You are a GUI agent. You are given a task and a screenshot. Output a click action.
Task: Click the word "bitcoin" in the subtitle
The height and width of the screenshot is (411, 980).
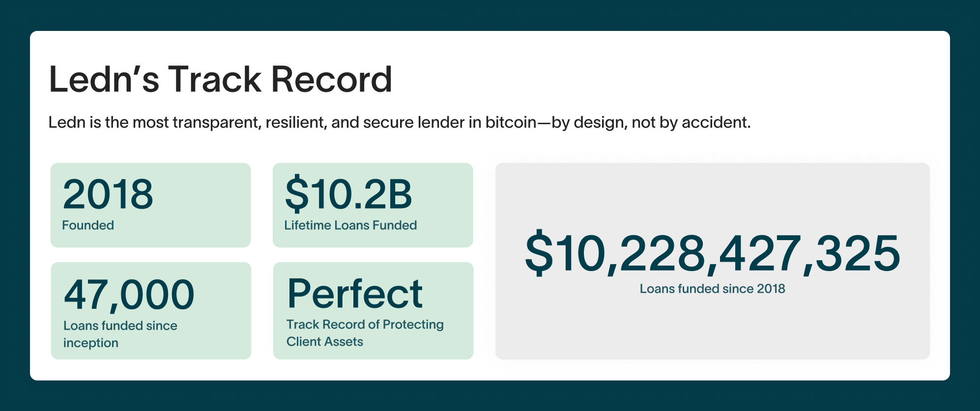[x=511, y=122]
